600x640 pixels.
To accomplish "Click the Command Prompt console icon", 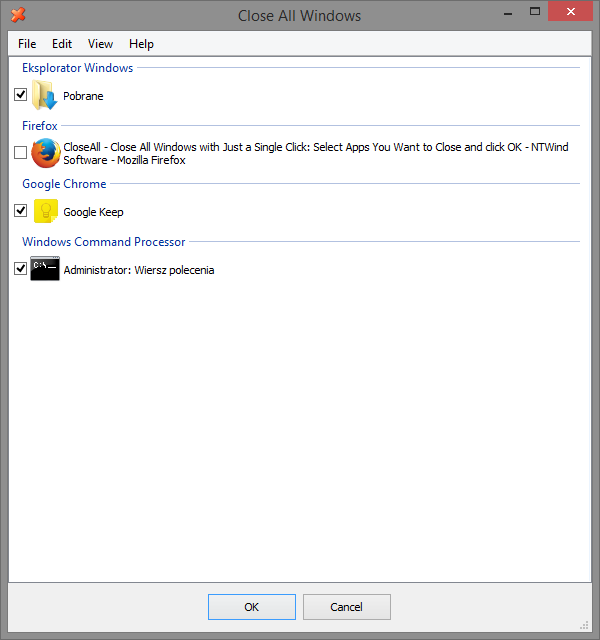I will 45,269.
